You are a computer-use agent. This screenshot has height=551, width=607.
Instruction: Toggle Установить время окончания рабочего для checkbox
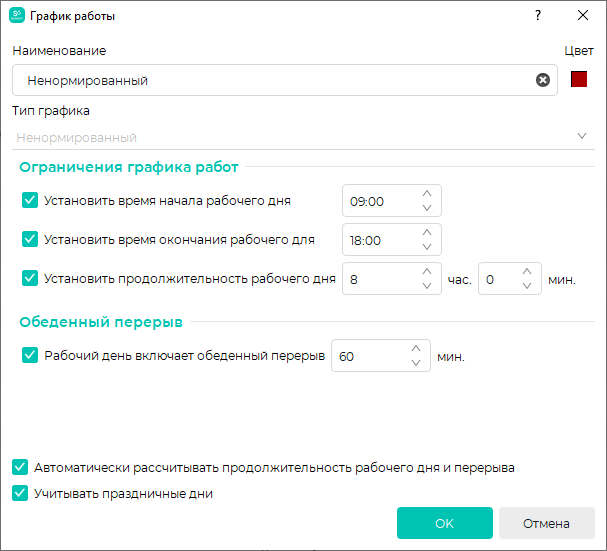point(30,239)
